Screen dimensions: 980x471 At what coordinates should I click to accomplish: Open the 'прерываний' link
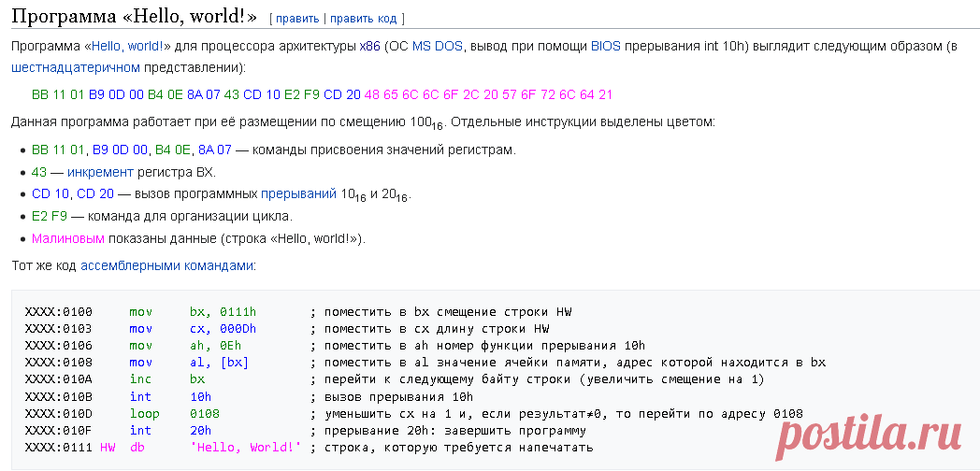298,193
